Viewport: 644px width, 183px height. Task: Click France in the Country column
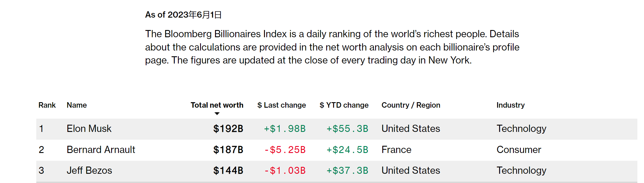coord(396,150)
